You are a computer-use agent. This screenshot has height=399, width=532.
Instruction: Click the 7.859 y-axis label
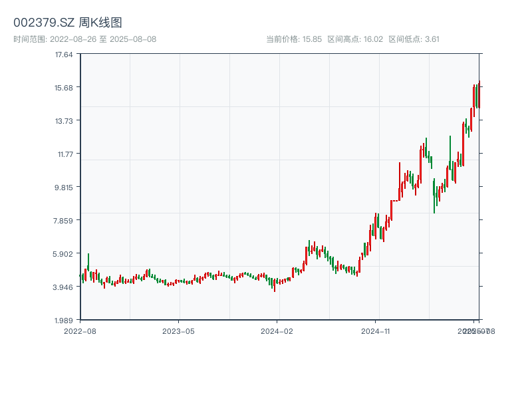coord(64,221)
